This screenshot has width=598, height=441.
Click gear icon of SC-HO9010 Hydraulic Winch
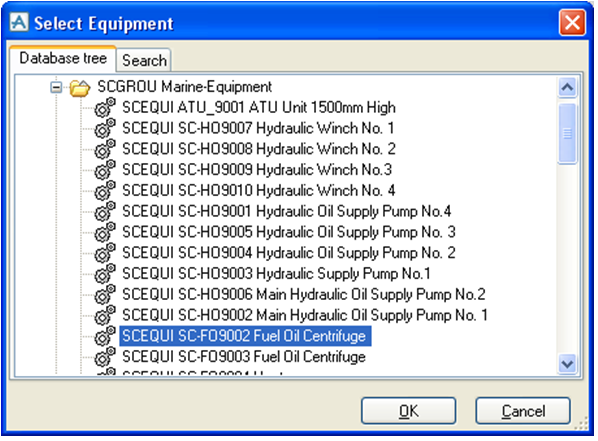[105, 190]
